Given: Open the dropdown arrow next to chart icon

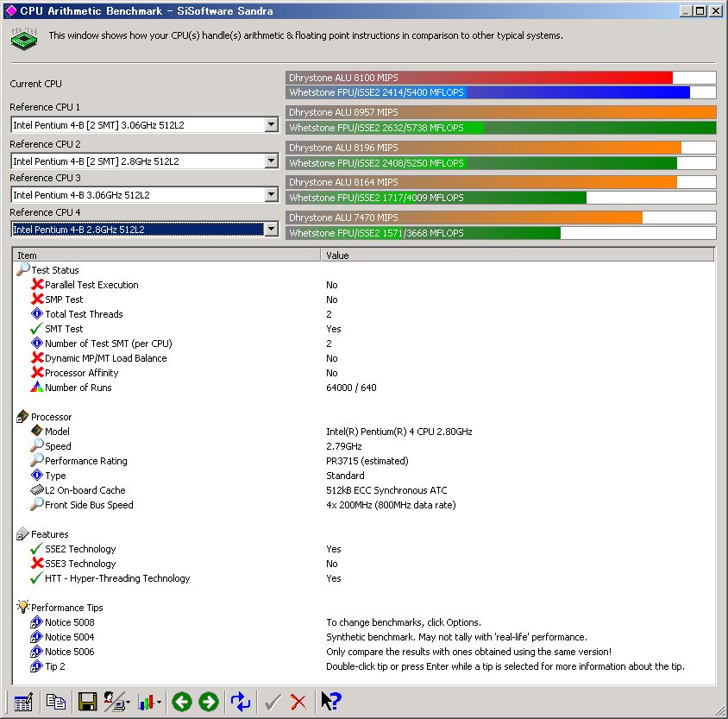Looking at the screenshot, I should [159, 702].
